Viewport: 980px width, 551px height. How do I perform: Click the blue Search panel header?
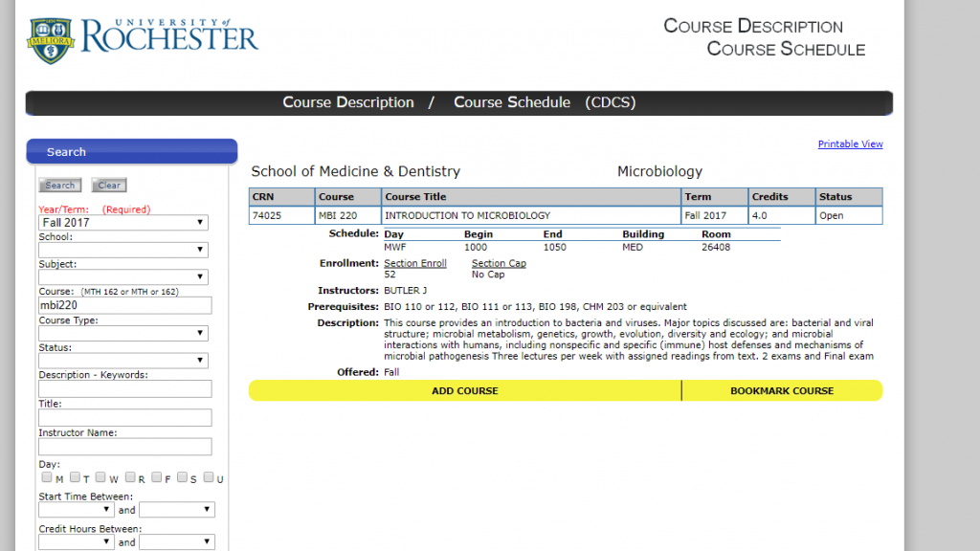pyautogui.click(x=132, y=152)
